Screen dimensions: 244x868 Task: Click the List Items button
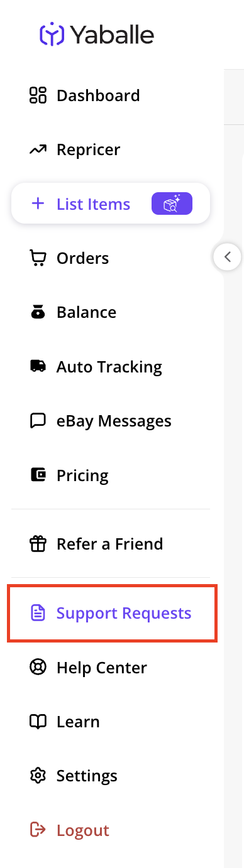111,203
